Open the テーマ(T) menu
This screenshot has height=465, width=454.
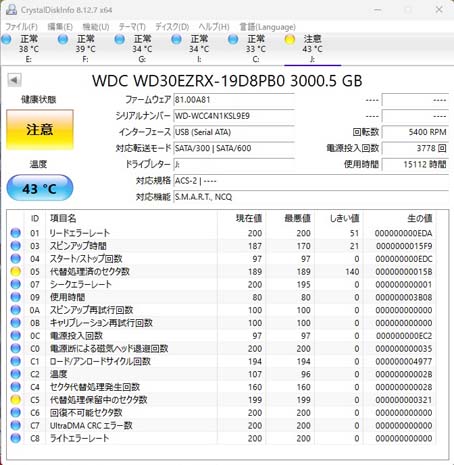tap(132, 27)
